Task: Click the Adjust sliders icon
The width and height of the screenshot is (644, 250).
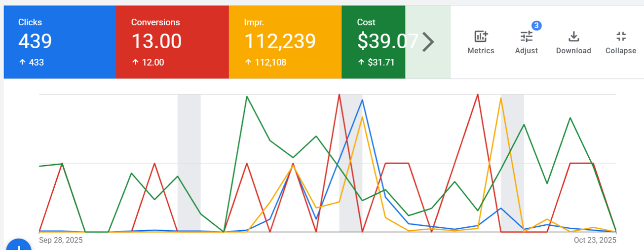Action: pyautogui.click(x=526, y=37)
